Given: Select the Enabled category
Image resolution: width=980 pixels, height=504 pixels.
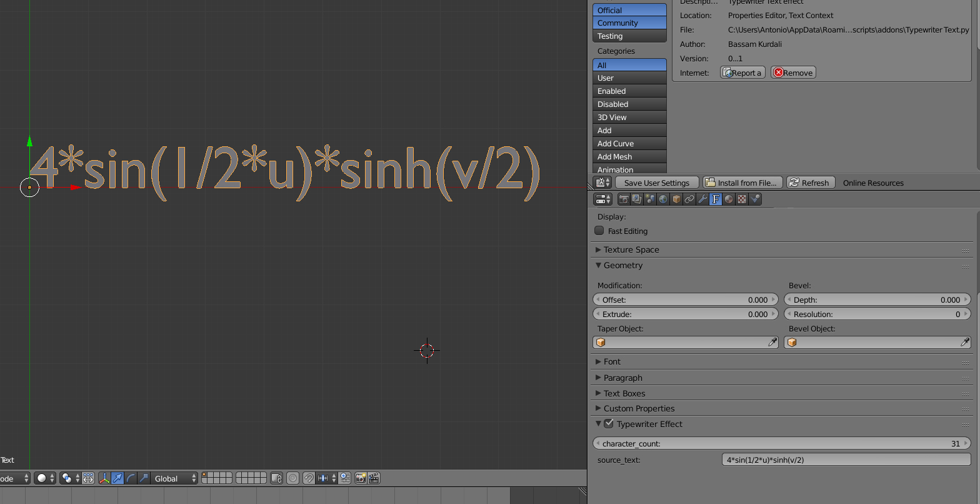Looking at the screenshot, I should [x=629, y=91].
